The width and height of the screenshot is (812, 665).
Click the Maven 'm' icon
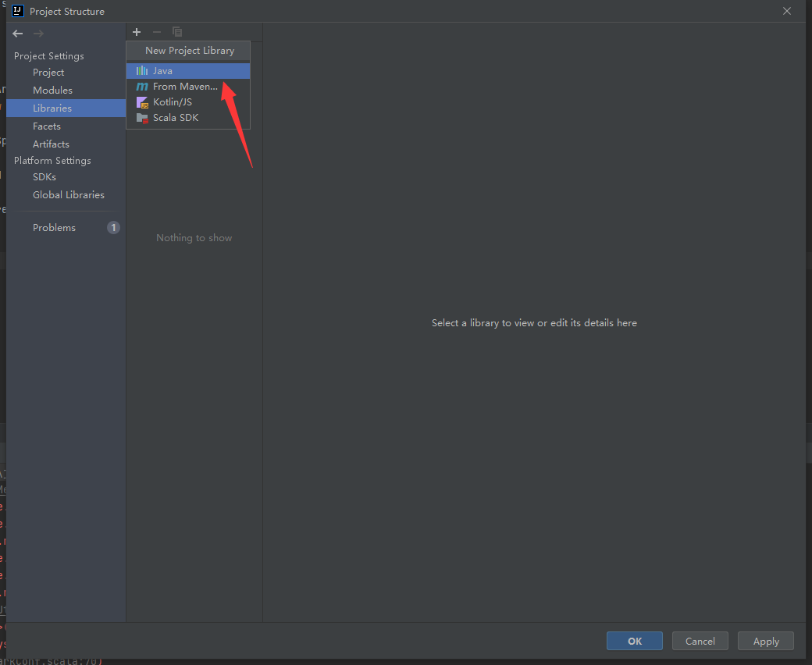(142, 87)
